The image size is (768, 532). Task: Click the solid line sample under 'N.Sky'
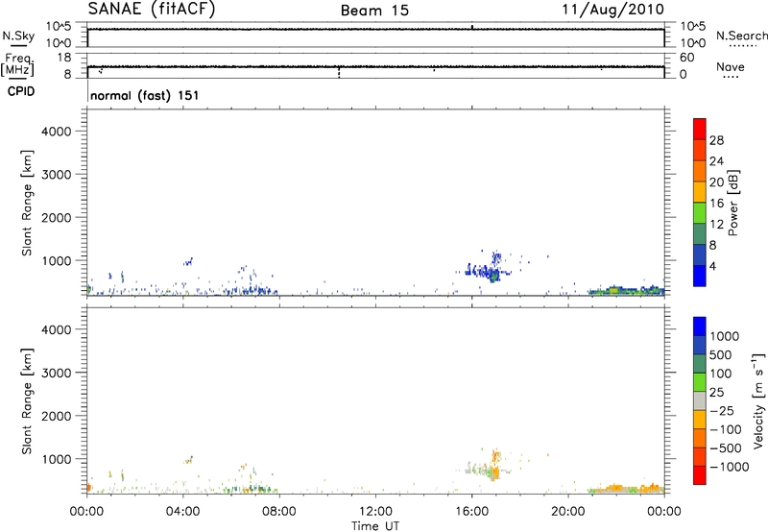18,46
